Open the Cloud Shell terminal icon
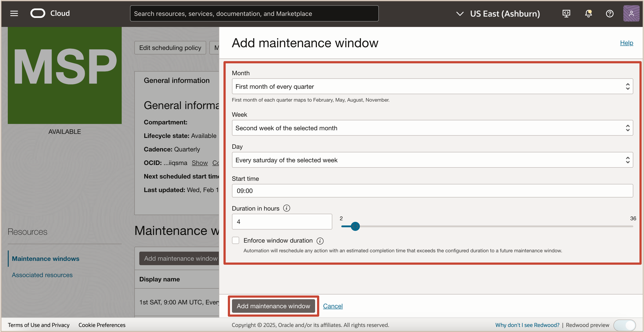This screenshot has width=644, height=332. click(x=566, y=13)
